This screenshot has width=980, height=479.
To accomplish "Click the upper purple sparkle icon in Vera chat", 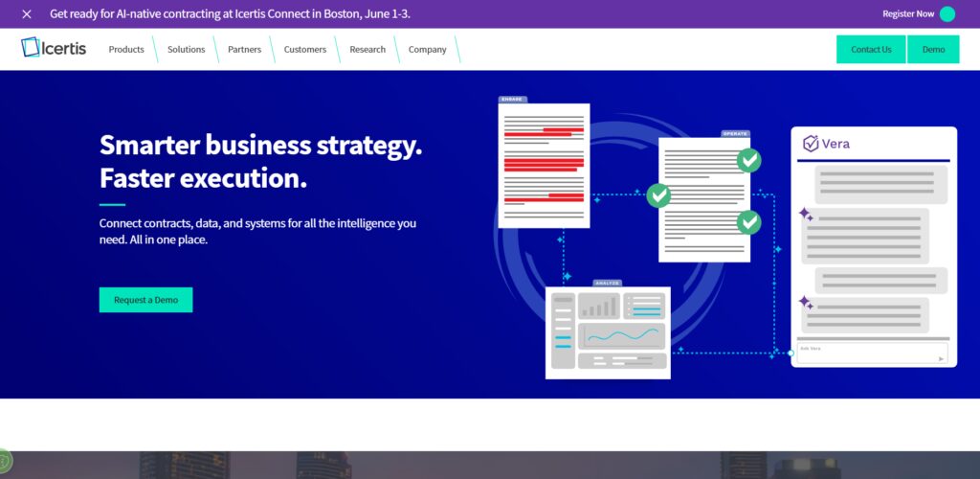I will tap(806, 215).
